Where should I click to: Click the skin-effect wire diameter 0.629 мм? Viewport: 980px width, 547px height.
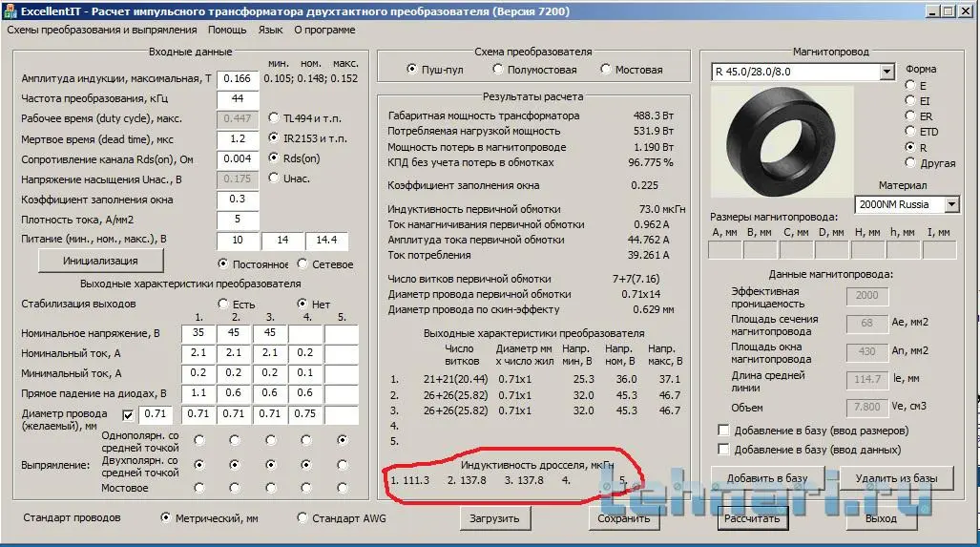click(653, 309)
